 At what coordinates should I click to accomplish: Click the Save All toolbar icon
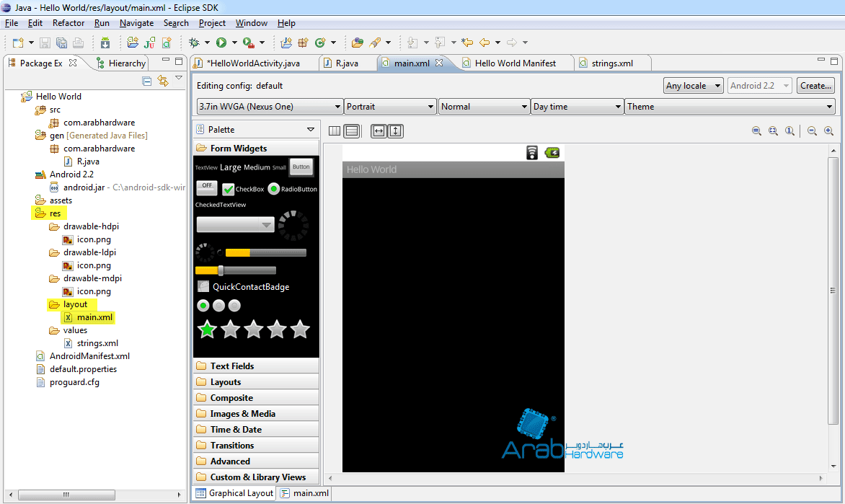61,43
